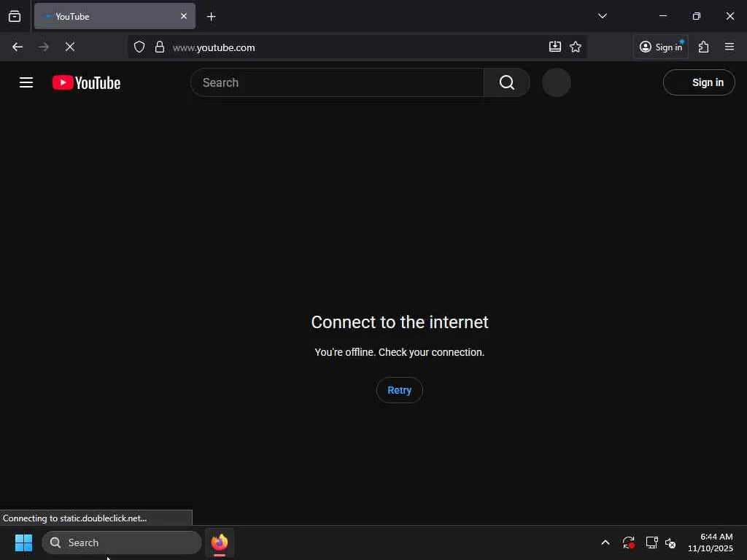Open the sync status tray icon
Image resolution: width=747 pixels, height=560 pixels.
tap(628, 542)
